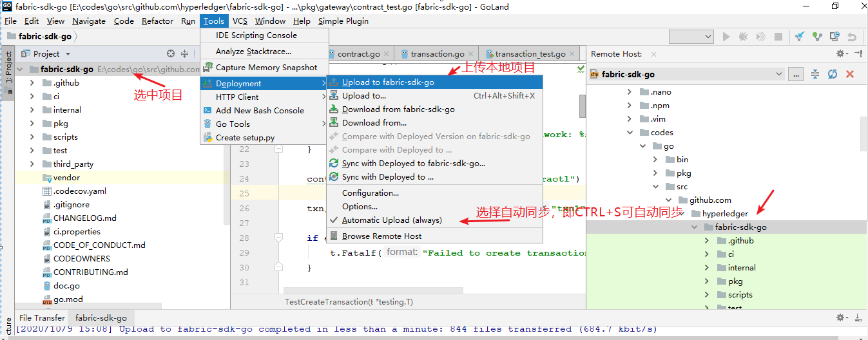Select Upload to fabric-sdk-go

click(435, 82)
